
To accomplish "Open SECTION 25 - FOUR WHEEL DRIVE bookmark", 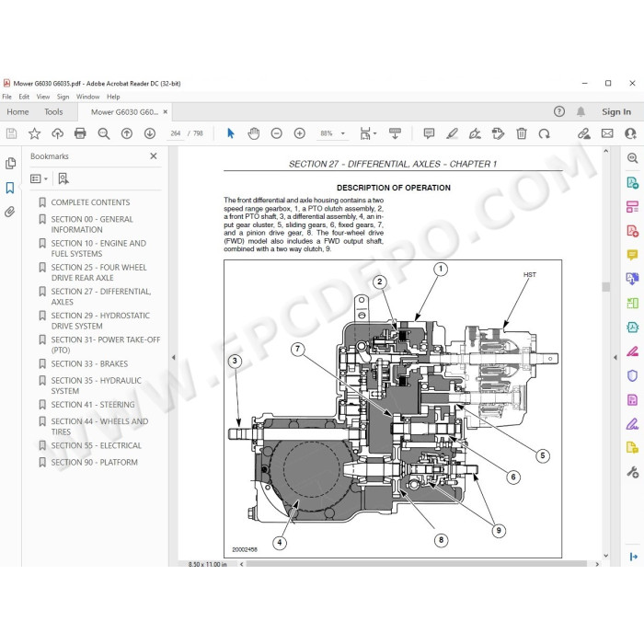I will point(98,272).
